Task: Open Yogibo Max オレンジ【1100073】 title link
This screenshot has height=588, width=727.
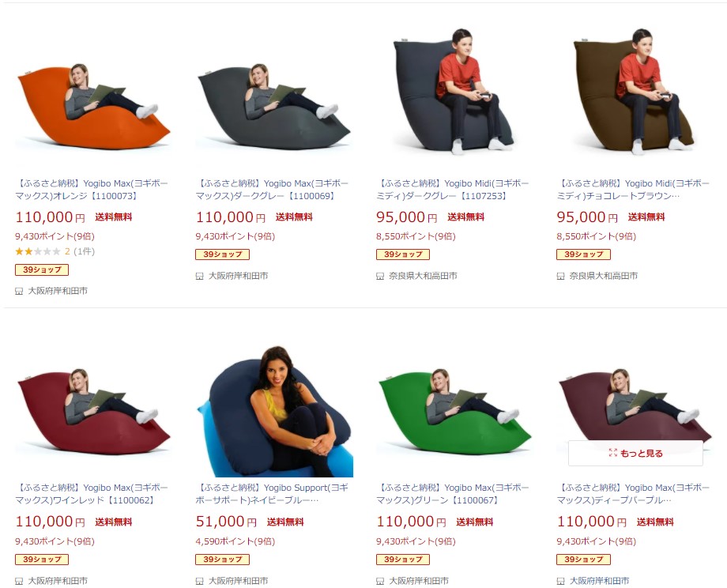Action: click(x=92, y=190)
